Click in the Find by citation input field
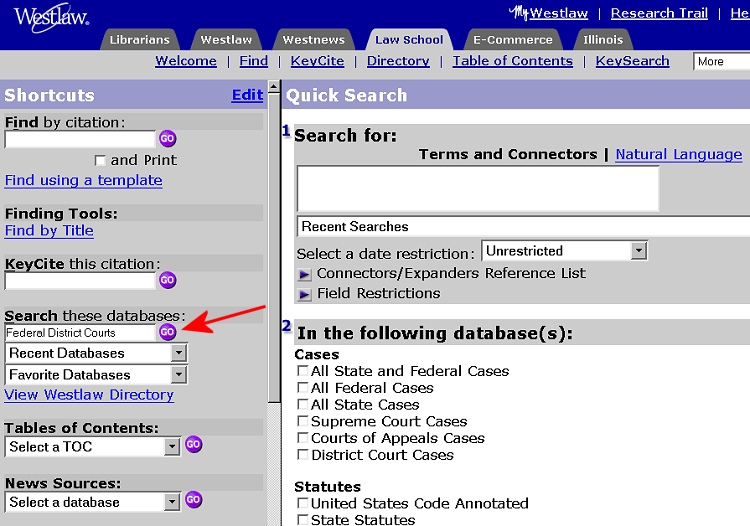 click(x=80, y=139)
